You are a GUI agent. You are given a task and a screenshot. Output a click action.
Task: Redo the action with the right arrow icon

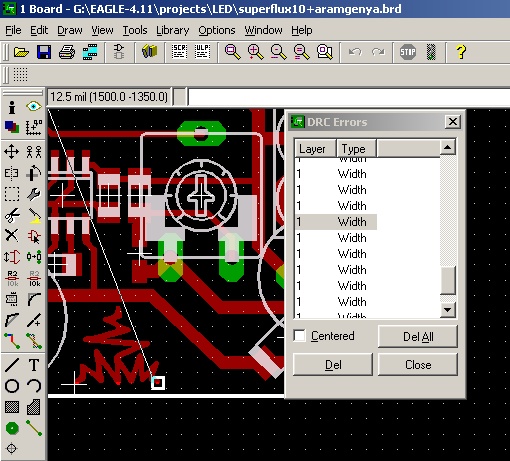(378, 52)
